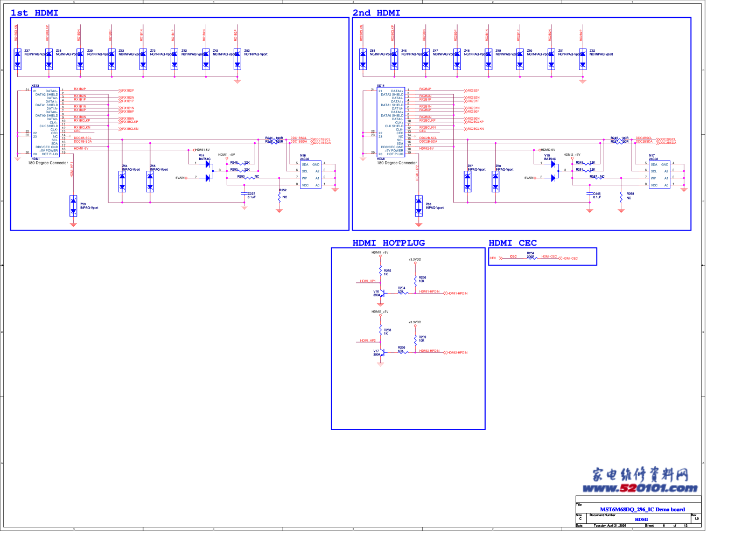
Task: Select the HDMI2-HPDIN port label
Action: pos(456,353)
